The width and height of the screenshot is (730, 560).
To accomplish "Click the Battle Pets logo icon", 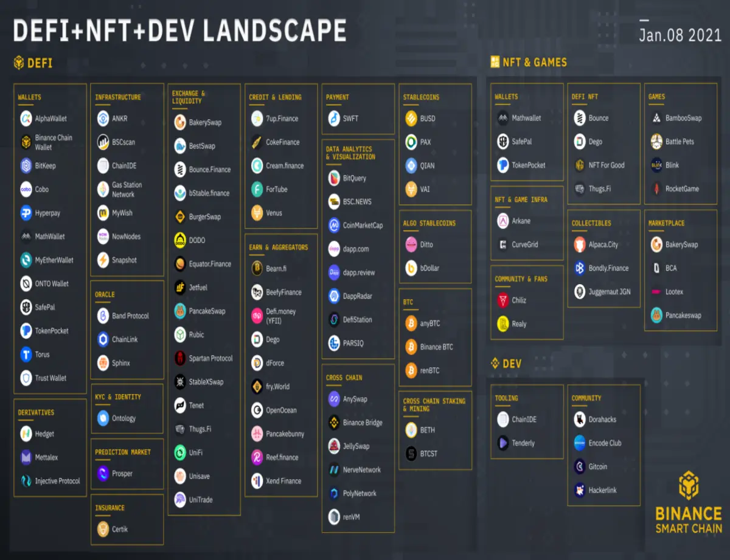I will pyautogui.click(x=657, y=142).
